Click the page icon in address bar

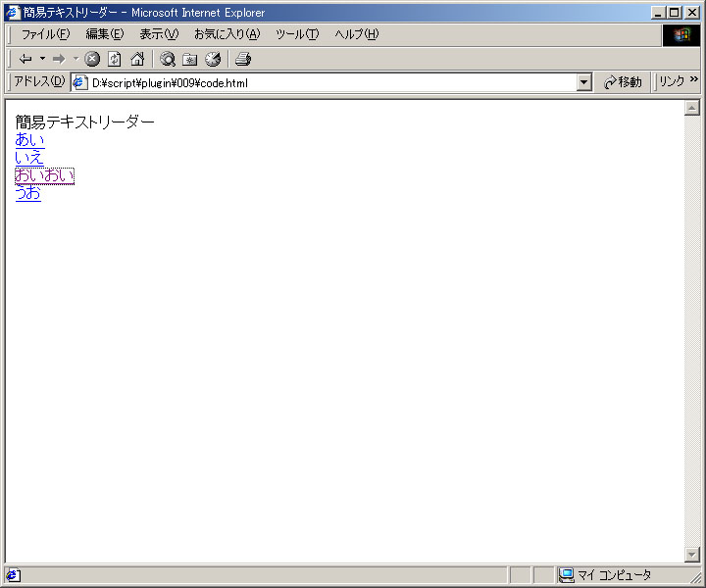coord(80,82)
